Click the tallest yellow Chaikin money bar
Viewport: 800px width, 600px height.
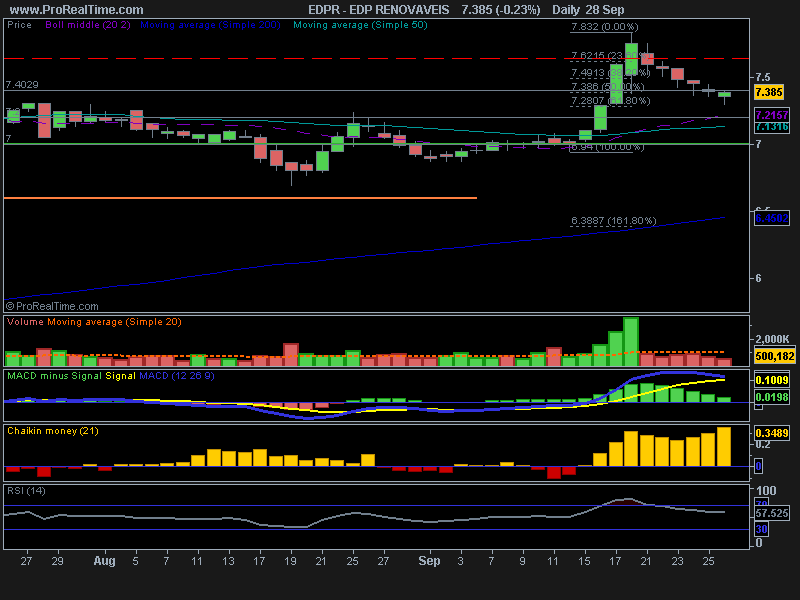click(724, 446)
